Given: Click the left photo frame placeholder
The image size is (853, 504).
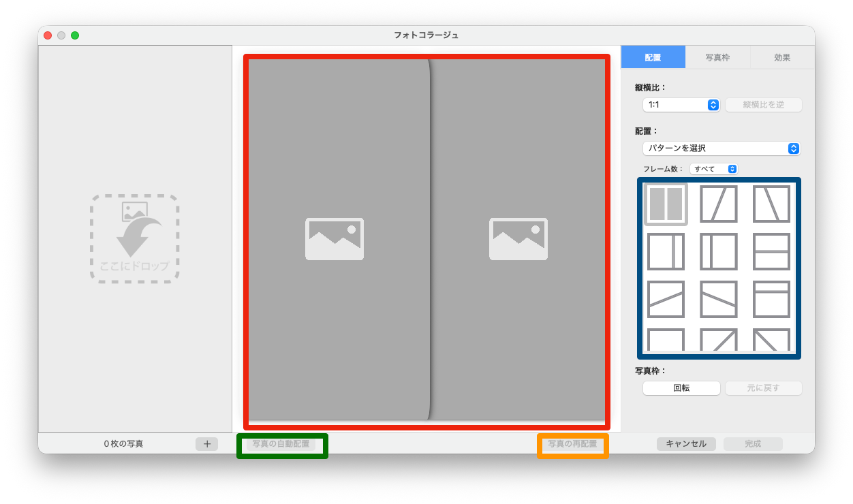Looking at the screenshot, I should point(335,239).
